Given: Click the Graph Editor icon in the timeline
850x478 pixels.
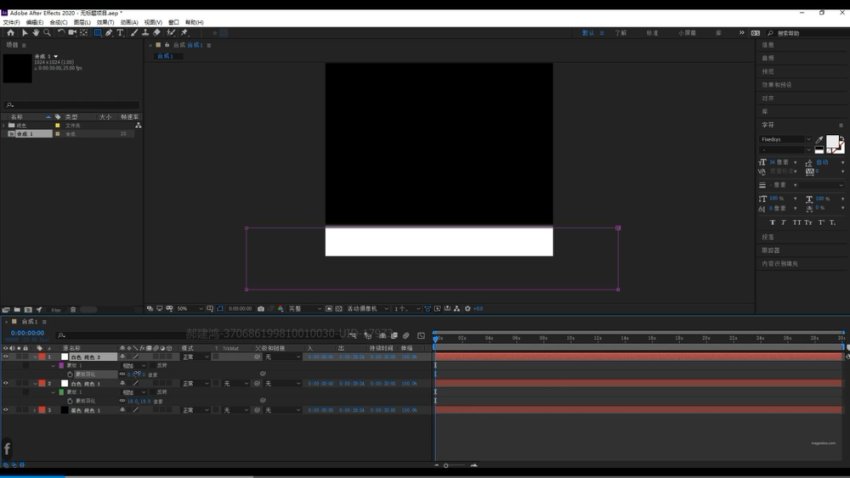Looking at the screenshot, I should [421, 335].
